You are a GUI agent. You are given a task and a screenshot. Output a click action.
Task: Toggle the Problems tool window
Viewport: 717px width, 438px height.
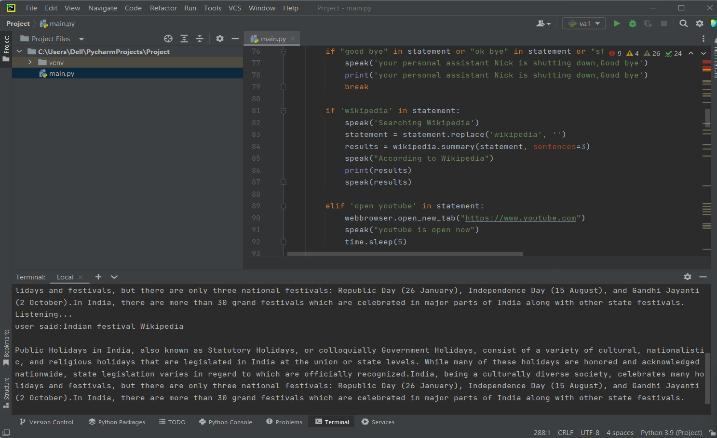tap(286, 422)
